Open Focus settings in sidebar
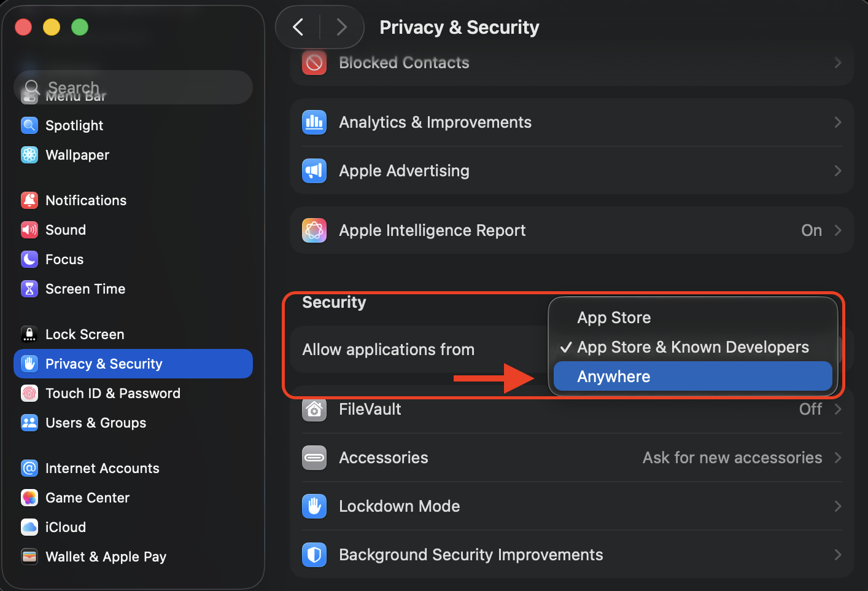Image resolution: width=868 pixels, height=591 pixels. coord(133,259)
